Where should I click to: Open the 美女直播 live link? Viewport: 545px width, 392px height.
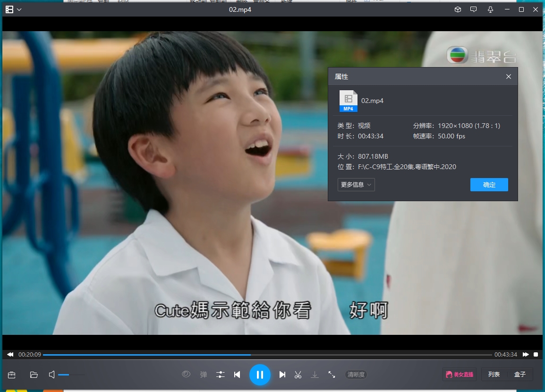click(x=460, y=375)
